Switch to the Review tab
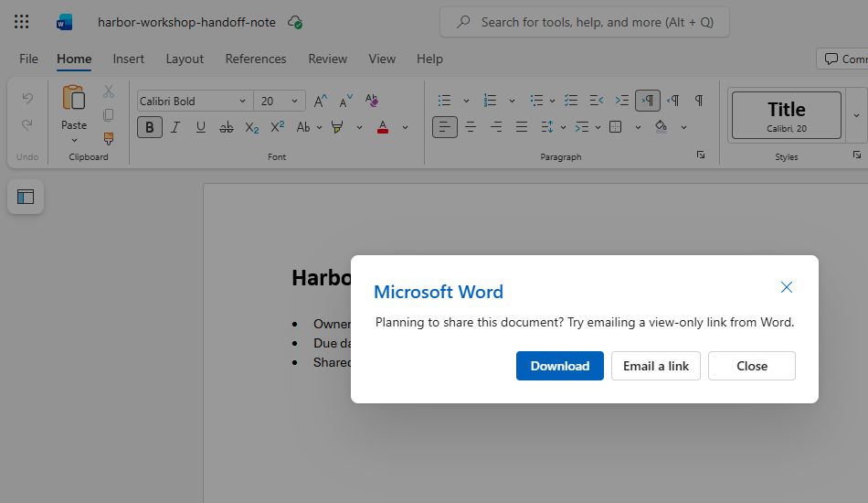This screenshot has width=868, height=503. pos(328,59)
